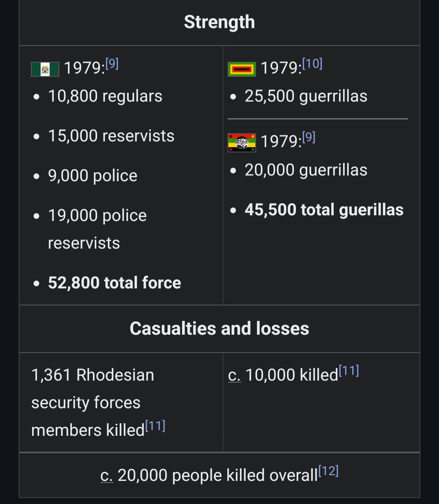Image resolution: width=439 pixels, height=504 pixels.
Task: Tap the 'Casualties and losses' header
Action: point(219,329)
